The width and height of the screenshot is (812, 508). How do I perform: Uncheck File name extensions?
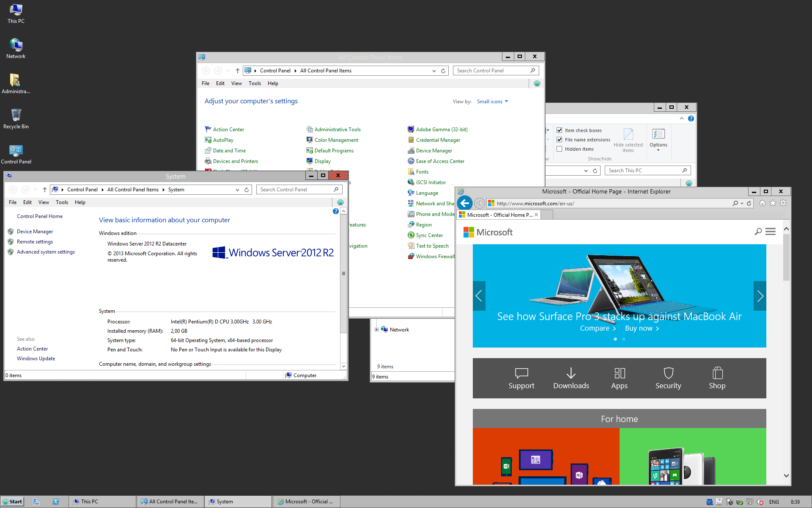[x=560, y=140]
